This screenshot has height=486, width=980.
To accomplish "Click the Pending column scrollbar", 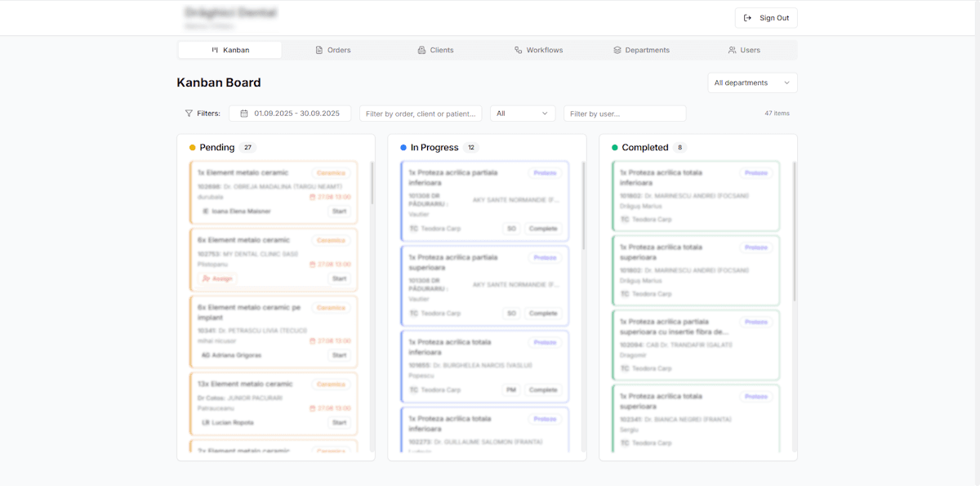I will pyautogui.click(x=372, y=184).
